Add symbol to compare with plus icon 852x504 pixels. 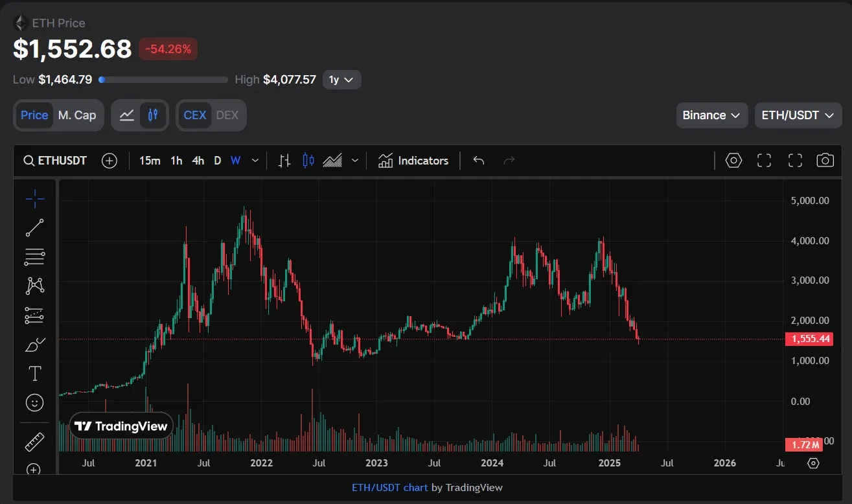click(109, 161)
